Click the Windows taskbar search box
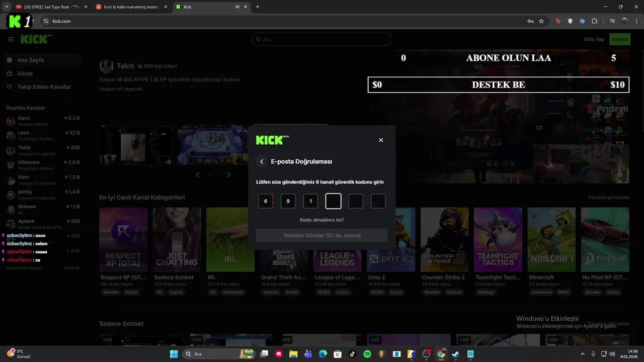This screenshot has height=362, width=644. pyautogui.click(x=220, y=354)
